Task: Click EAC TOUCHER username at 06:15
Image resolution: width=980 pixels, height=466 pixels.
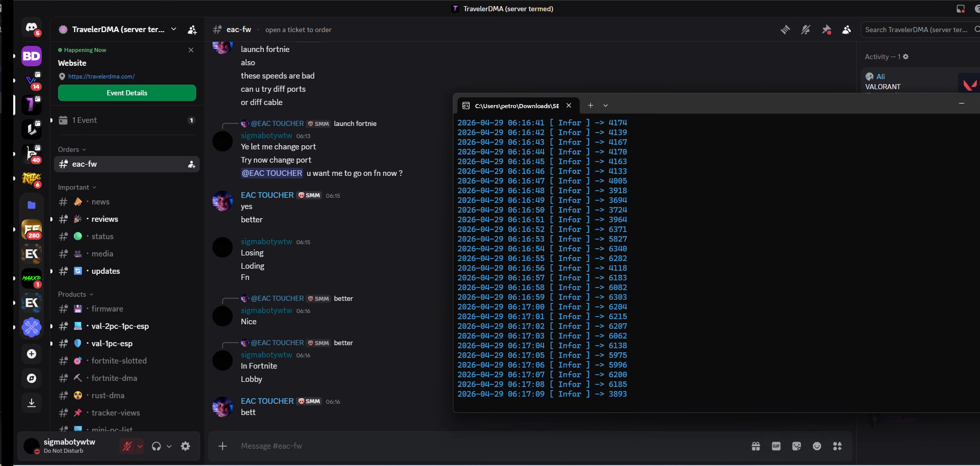Action: 267,195
